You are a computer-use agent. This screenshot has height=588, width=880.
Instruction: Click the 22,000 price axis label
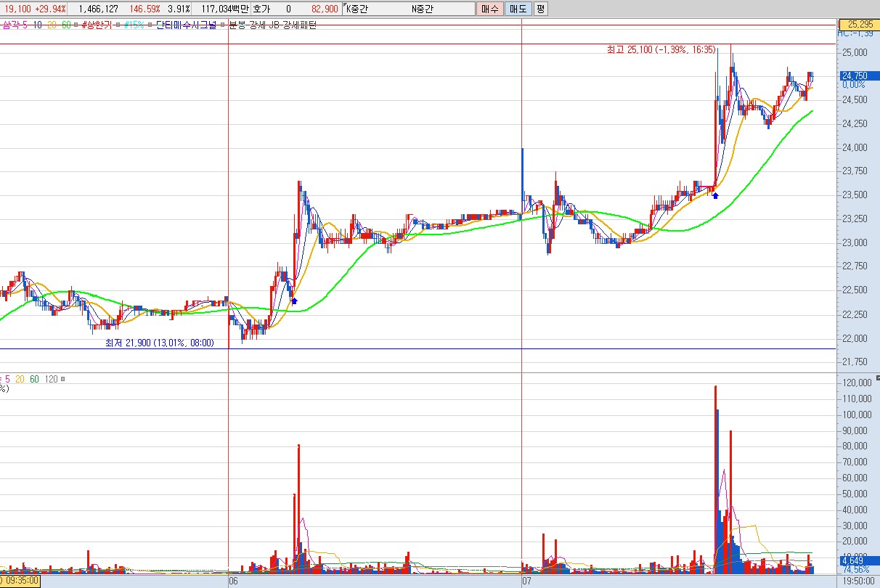point(854,338)
